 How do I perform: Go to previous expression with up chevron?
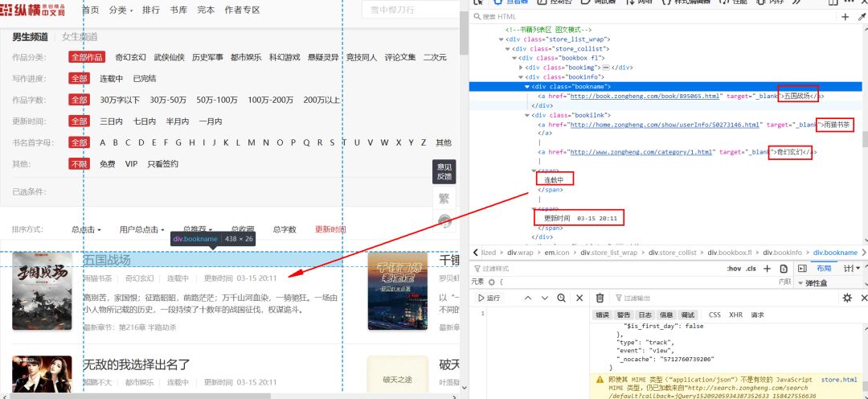tap(527, 298)
